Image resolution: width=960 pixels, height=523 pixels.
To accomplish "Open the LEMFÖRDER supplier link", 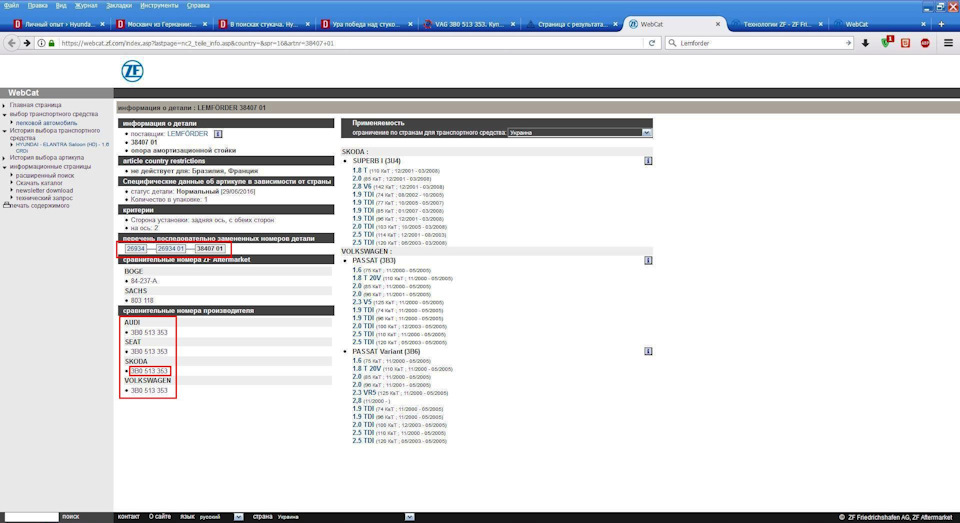I will [x=187, y=134].
